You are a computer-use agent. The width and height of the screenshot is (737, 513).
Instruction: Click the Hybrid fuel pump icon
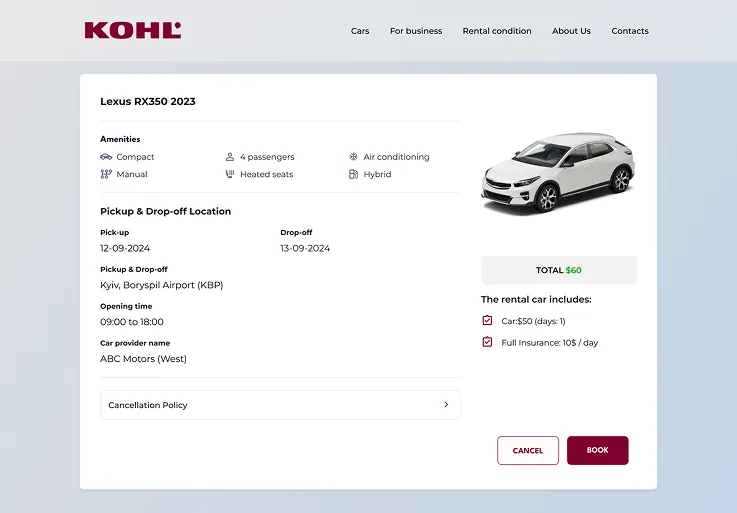[353, 174]
